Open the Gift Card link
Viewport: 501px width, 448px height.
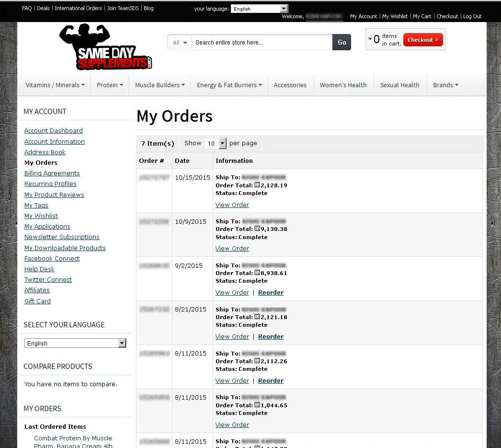point(37,301)
